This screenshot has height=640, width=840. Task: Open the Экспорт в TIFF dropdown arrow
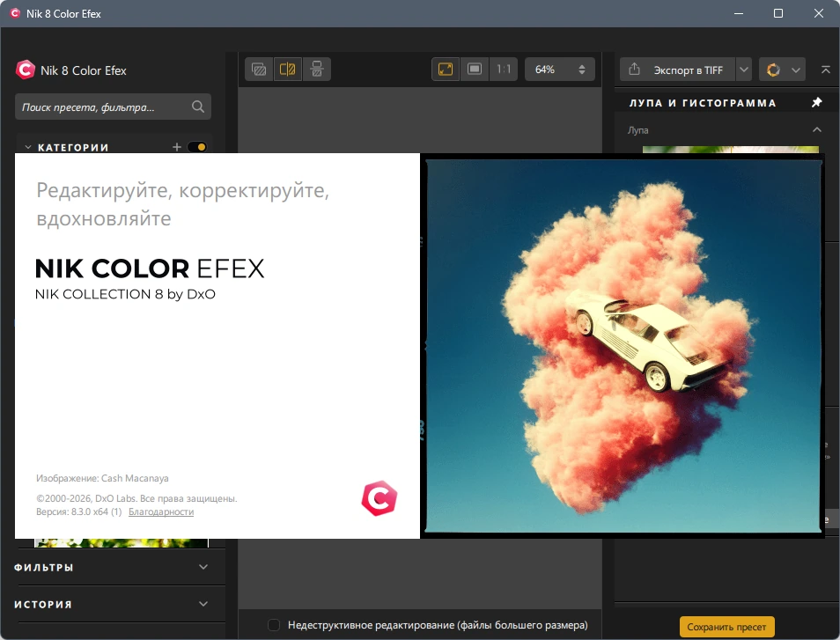744,70
